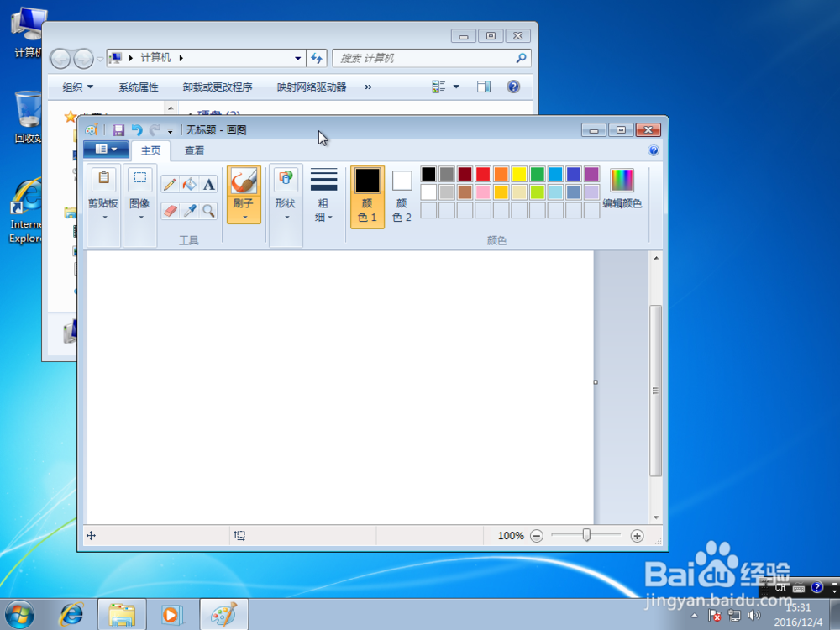Select Color 1 (颜色 1) button

[x=368, y=197]
